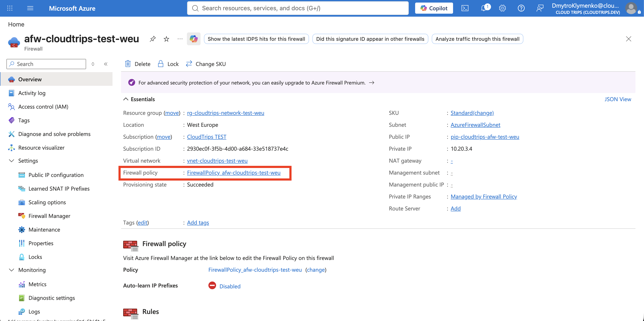Click Did this signature ID appear suggestion

370,39
